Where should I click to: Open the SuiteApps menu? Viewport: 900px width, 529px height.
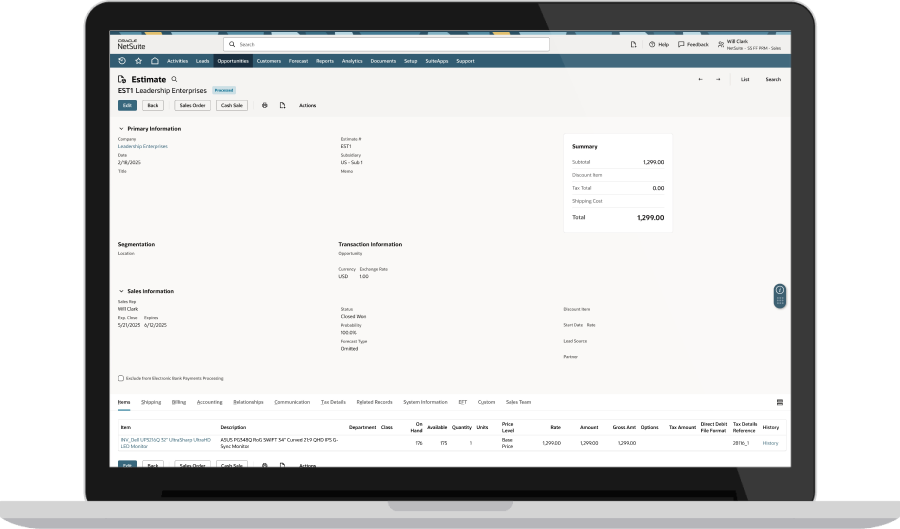tap(437, 61)
